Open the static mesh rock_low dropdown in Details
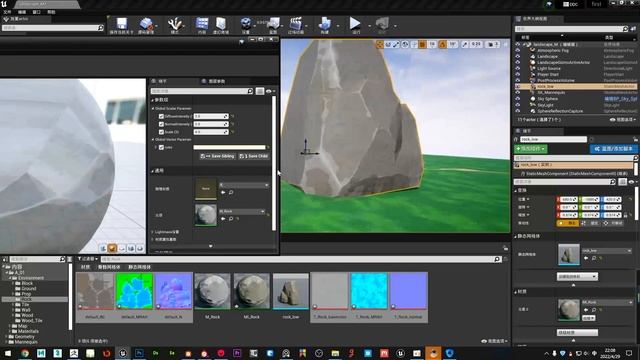Screen dimensions: 640x360 [607, 251]
